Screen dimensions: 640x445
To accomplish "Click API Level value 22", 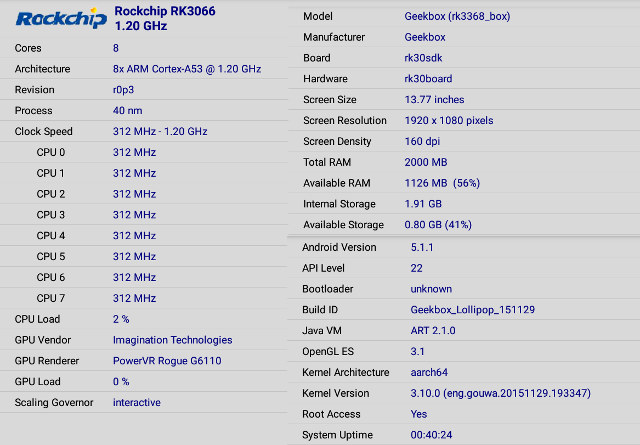I will click(x=416, y=268).
